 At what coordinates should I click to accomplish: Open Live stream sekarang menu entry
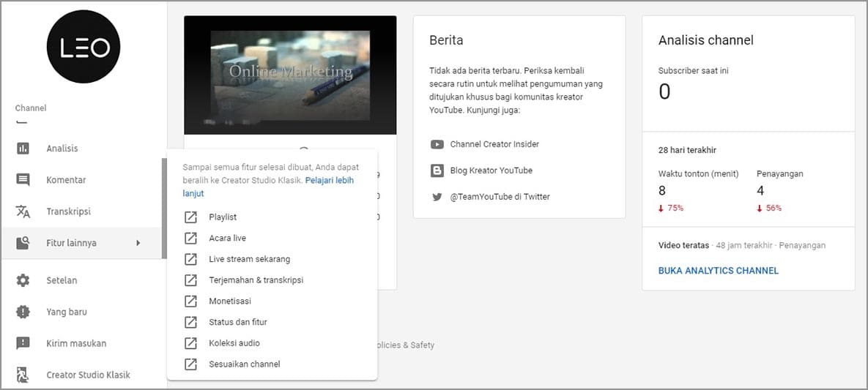[249, 259]
